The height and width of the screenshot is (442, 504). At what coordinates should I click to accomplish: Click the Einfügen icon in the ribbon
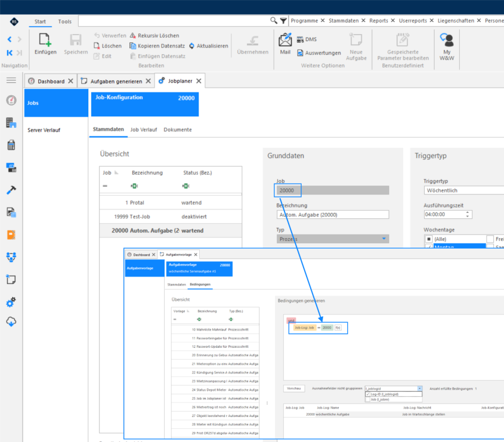pyautogui.click(x=45, y=40)
